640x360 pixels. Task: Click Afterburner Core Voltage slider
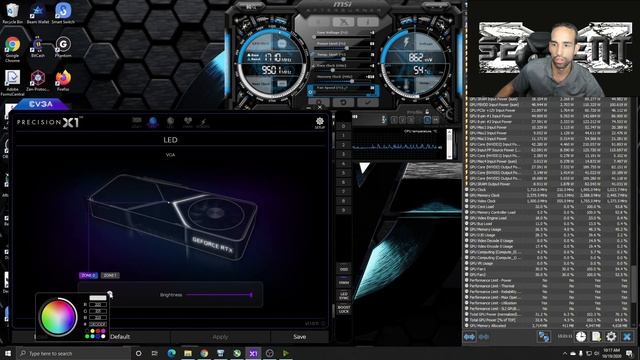pos(343,36)
